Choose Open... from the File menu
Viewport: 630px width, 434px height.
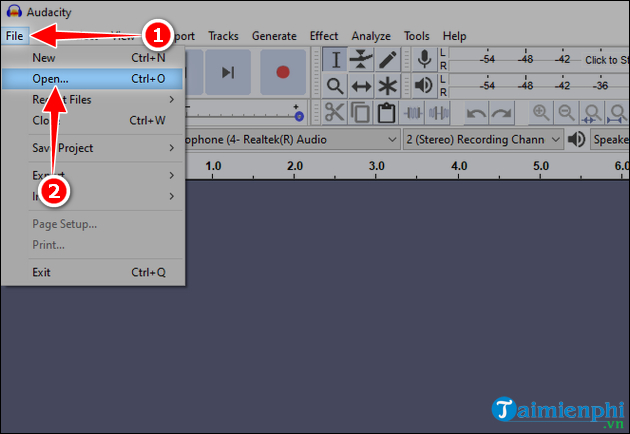point(92,79)
